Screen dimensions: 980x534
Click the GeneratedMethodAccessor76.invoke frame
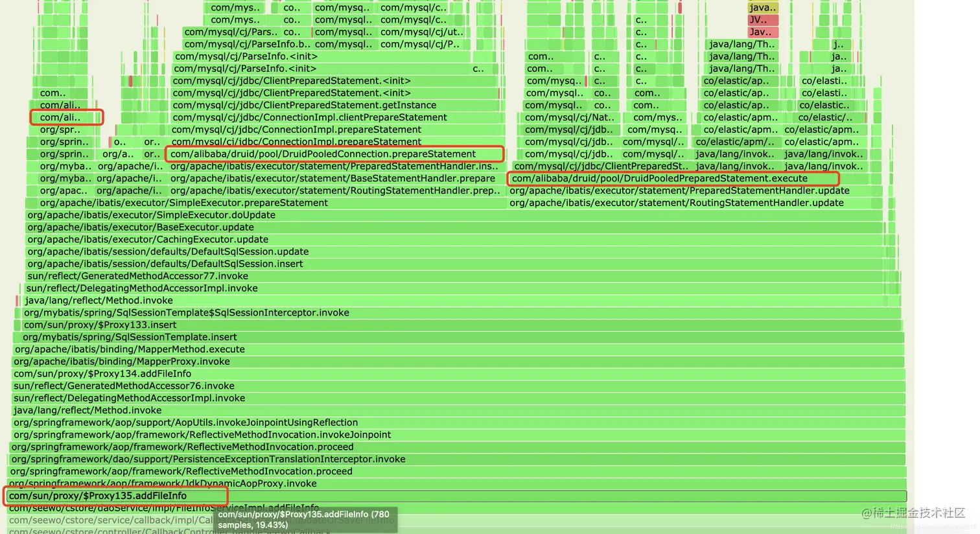pos(458,386)
